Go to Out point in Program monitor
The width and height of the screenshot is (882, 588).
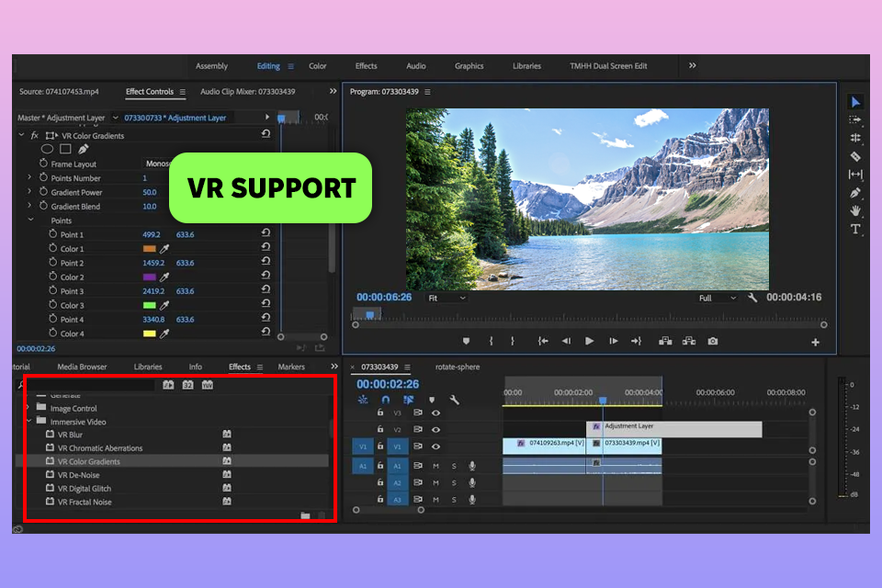click(636, 341)
